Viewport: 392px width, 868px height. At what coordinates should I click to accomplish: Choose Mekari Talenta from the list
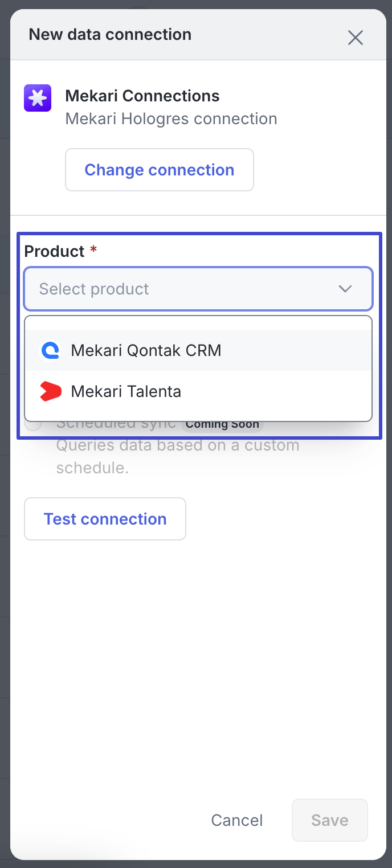[x=126, y=391]
